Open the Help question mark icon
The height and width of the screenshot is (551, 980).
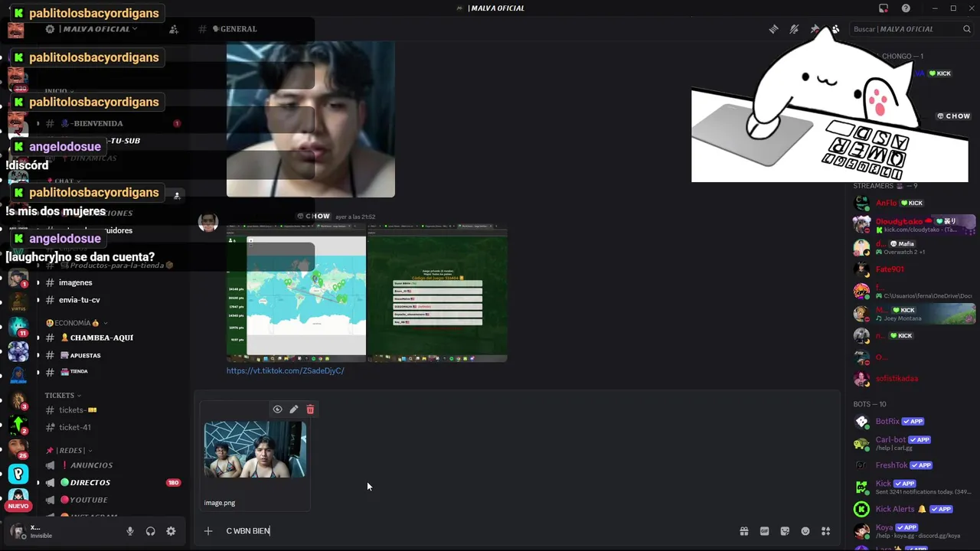coord(906,8)
